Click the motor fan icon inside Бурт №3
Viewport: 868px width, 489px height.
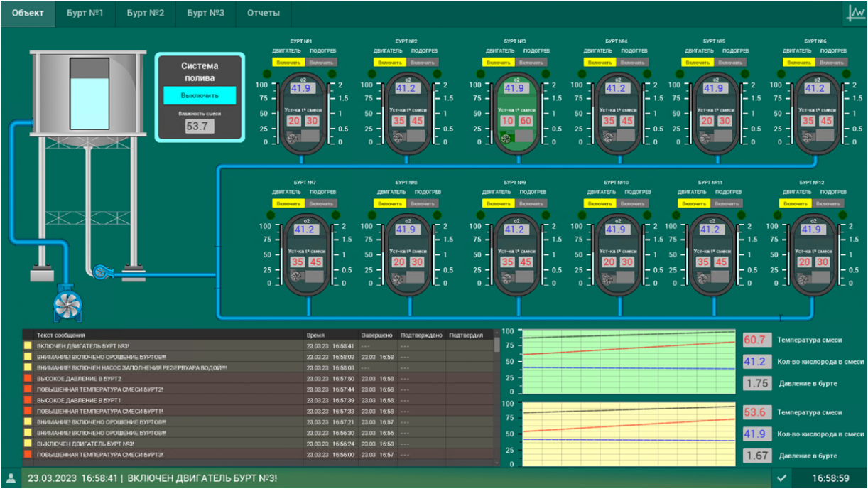506,138
